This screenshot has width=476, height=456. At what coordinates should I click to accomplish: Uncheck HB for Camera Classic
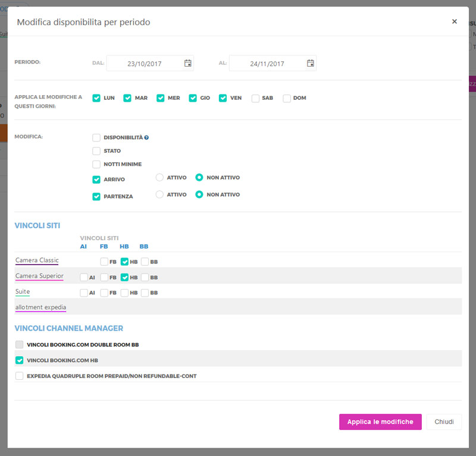(124, 262)
